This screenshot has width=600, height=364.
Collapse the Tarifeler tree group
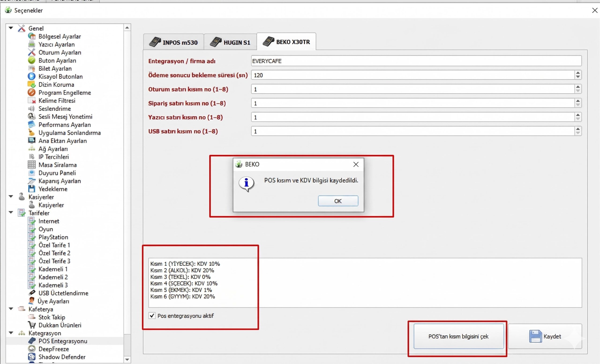11,213
